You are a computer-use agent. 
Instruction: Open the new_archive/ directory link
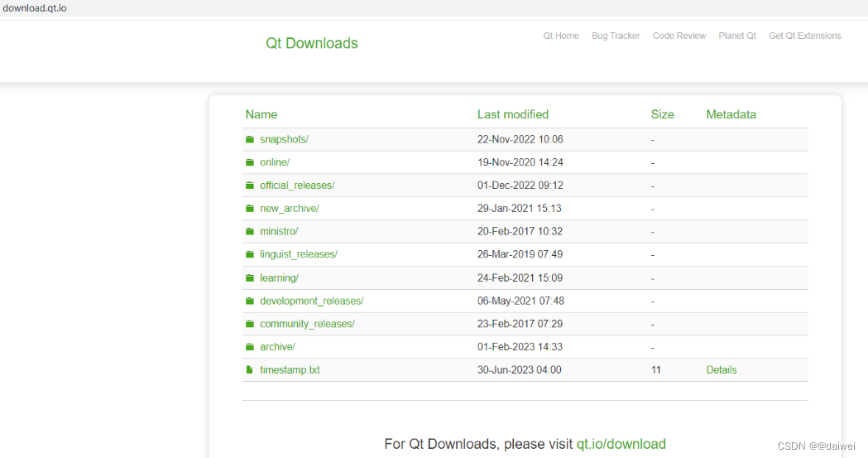[x=290, y=209]
